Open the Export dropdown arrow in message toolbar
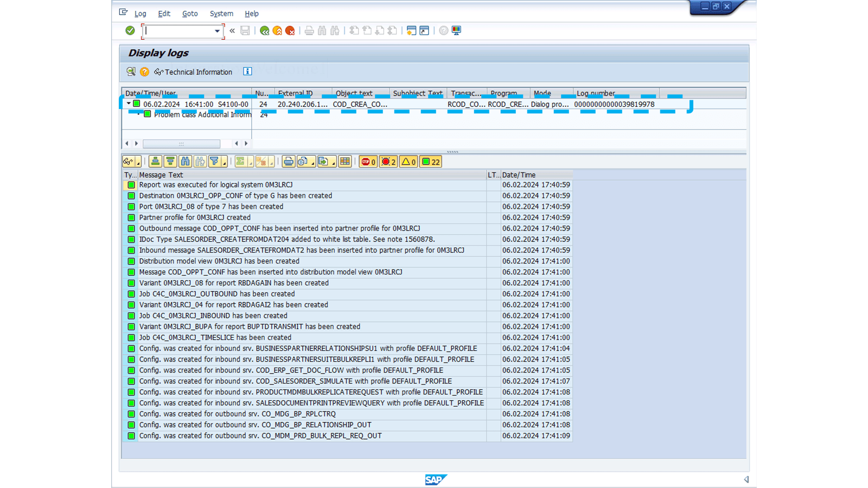This screenshot has height=488, width=868. 333,162
